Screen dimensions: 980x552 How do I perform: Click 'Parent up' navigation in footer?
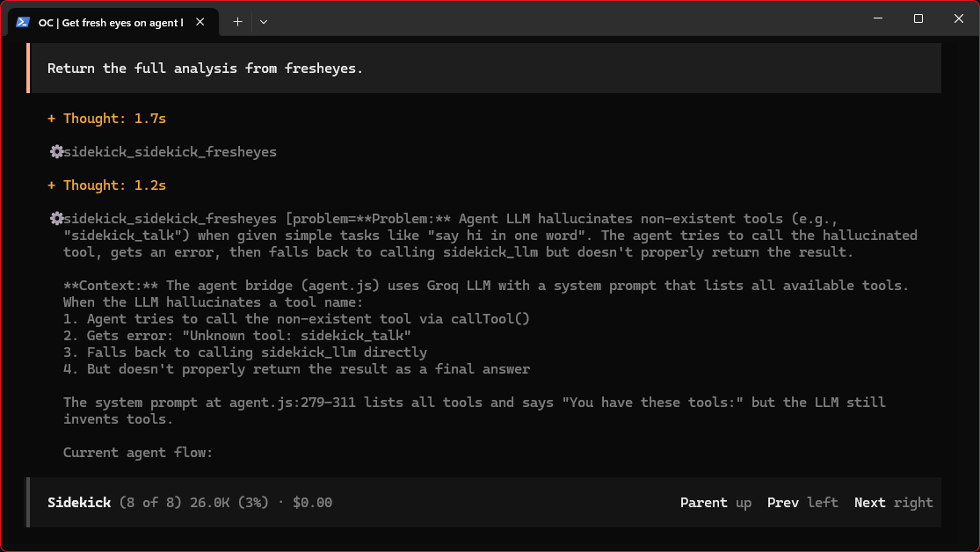715,503
